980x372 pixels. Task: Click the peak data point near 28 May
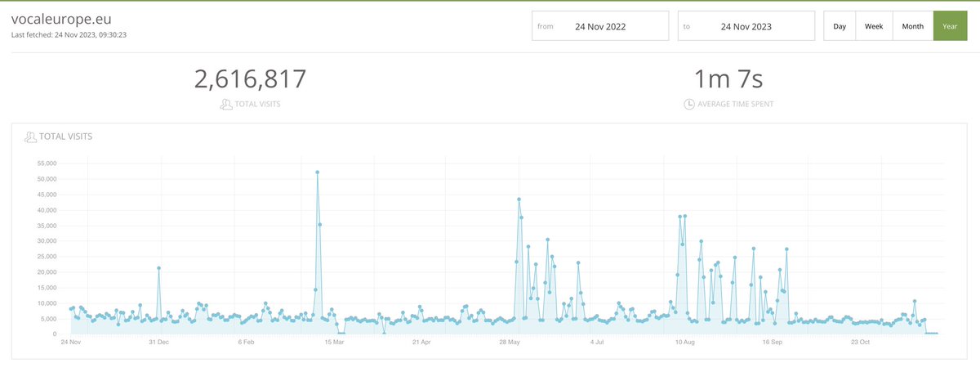point(519,199)
